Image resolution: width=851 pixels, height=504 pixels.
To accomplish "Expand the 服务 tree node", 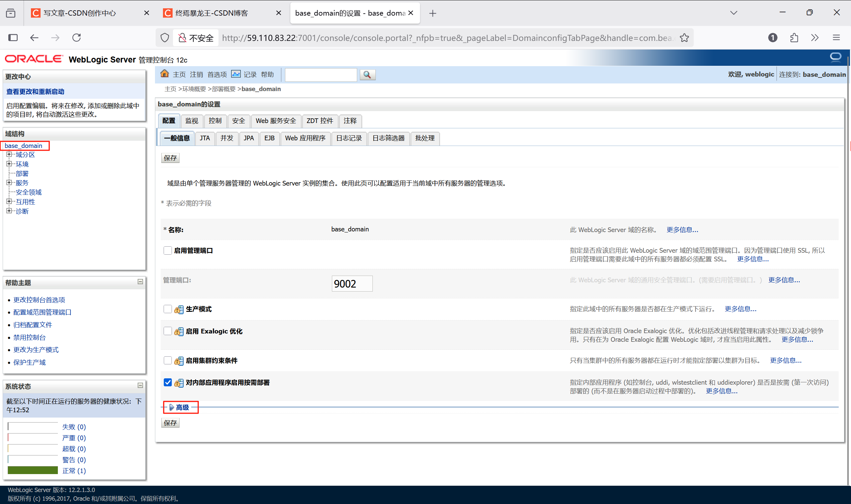I will click(x=9, y=183).
